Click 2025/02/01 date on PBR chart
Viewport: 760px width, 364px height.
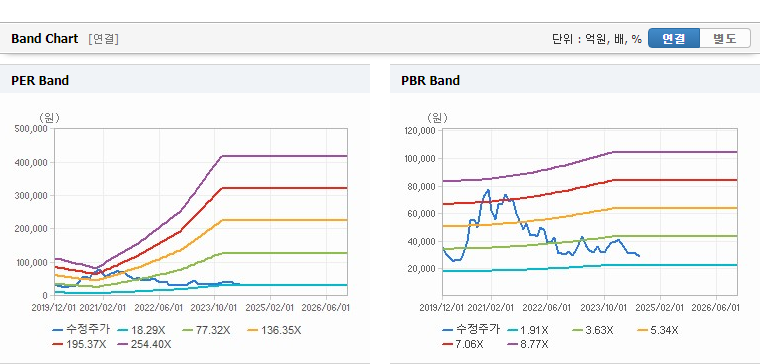660,308
